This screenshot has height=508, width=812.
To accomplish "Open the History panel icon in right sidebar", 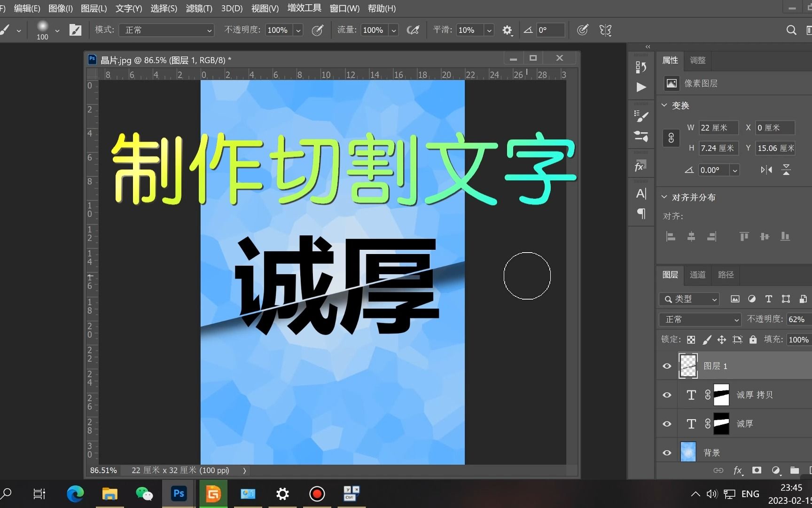I will click(641, 67).
